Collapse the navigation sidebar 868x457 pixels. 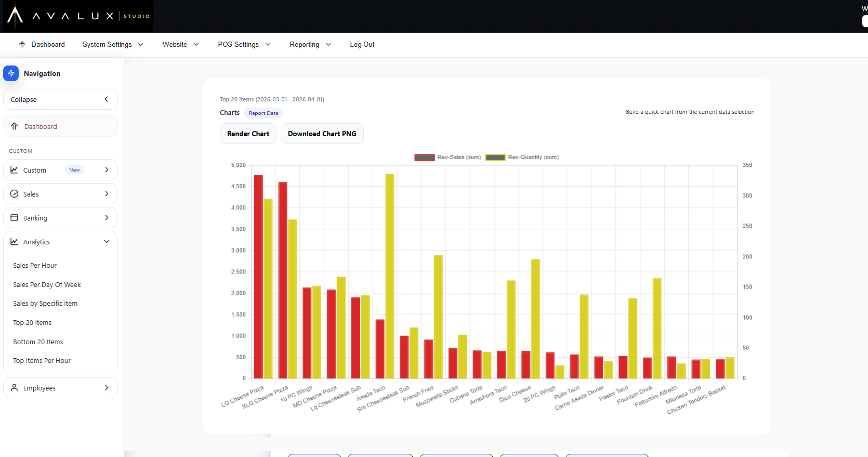click(x=60, y=99)
